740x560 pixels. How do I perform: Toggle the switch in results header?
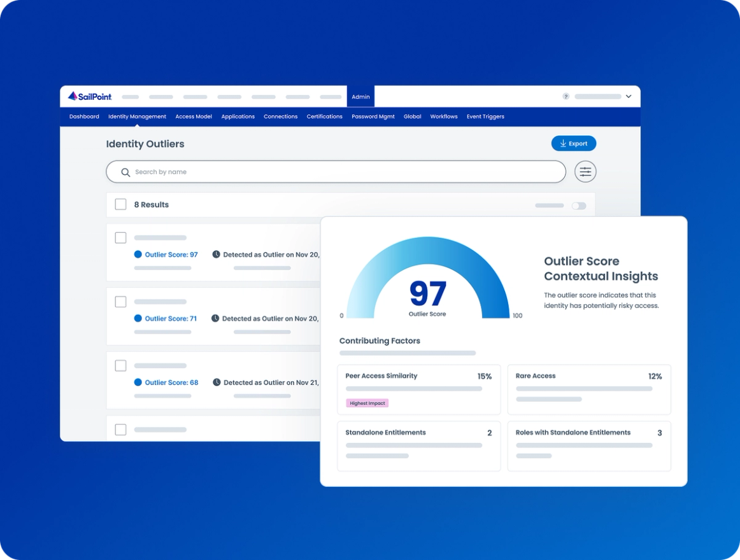tap(579, 206)
